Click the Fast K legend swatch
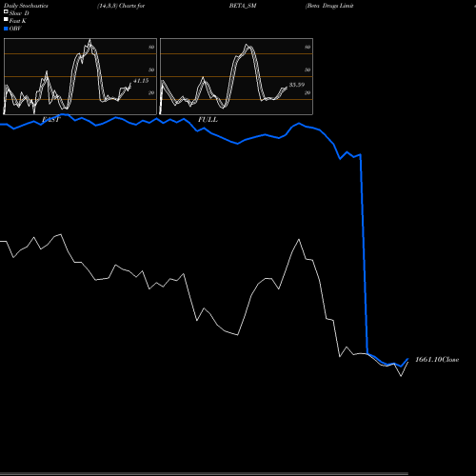The width and height of the screenshot is (476, 476). [6, 19]
